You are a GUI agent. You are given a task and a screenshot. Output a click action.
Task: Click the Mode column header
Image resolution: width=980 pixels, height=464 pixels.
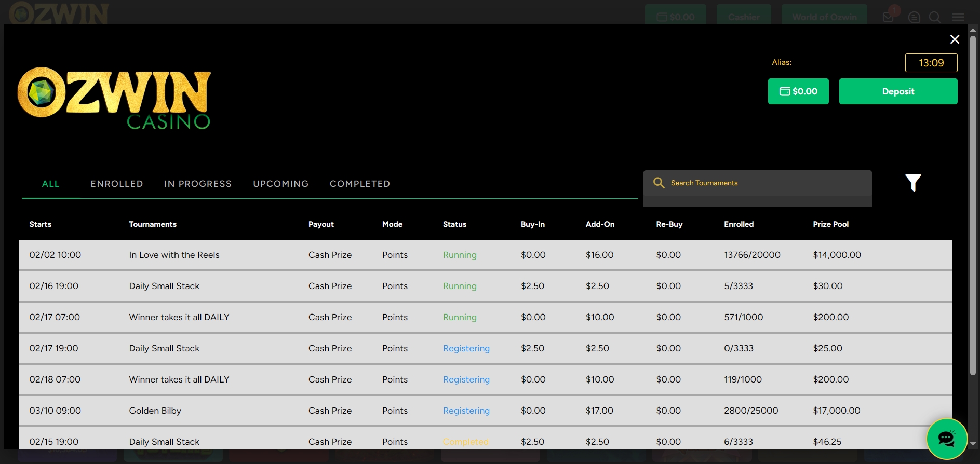pyautogui.click(x=393, y=224)
